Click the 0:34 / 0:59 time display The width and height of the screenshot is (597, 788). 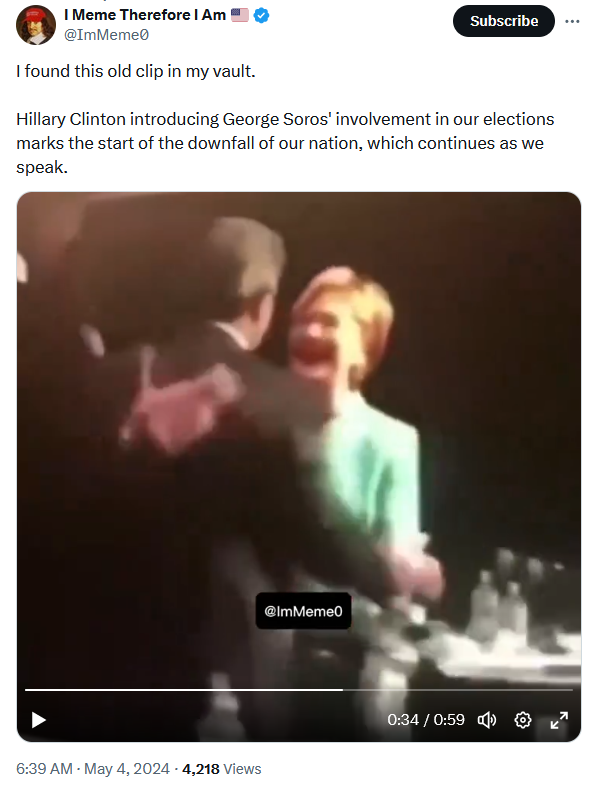click(426, 720)
